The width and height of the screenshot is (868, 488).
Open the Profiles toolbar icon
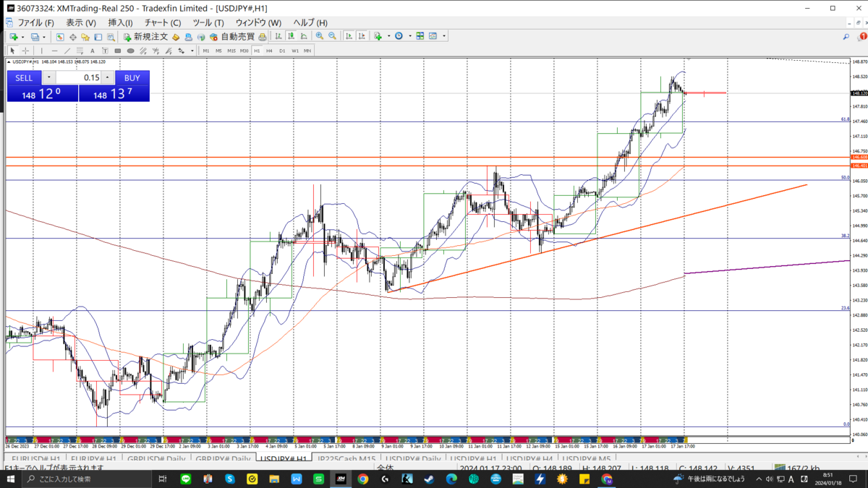pyautogui.click(x=35, y=36)
